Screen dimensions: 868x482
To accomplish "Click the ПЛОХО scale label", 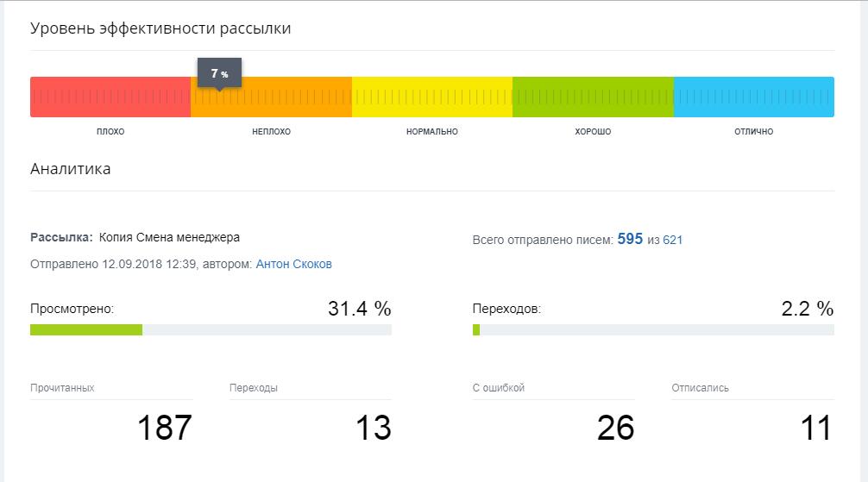I will [x=110, y=132].
